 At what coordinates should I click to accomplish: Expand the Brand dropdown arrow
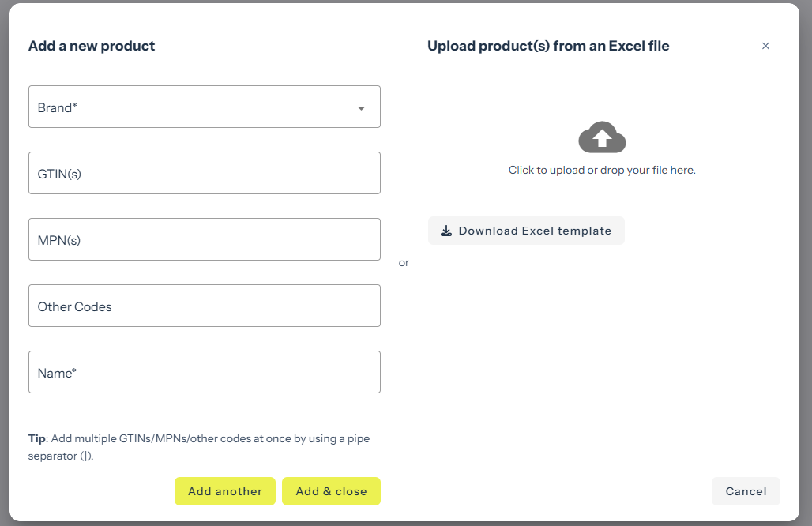[x=361, y=108]
